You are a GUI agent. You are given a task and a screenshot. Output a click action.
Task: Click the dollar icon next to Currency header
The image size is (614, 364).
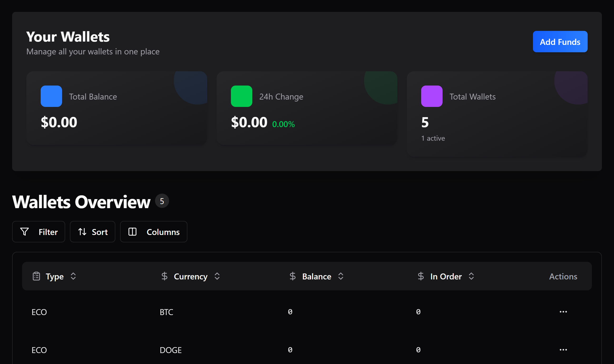tap(164, 276)
